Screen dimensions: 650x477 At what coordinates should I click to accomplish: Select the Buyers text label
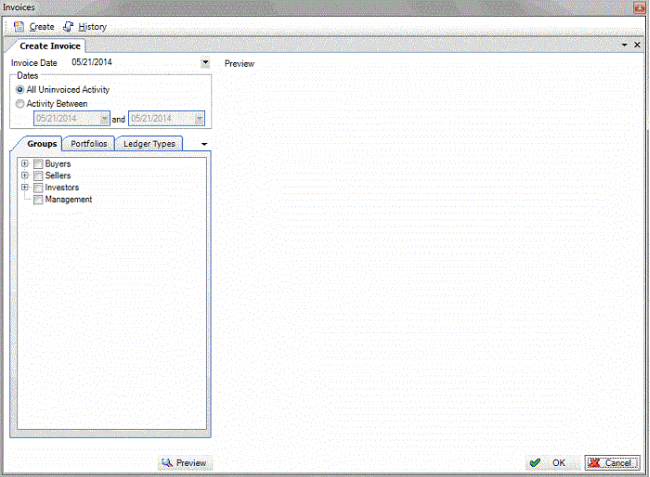tap(58, 164)
